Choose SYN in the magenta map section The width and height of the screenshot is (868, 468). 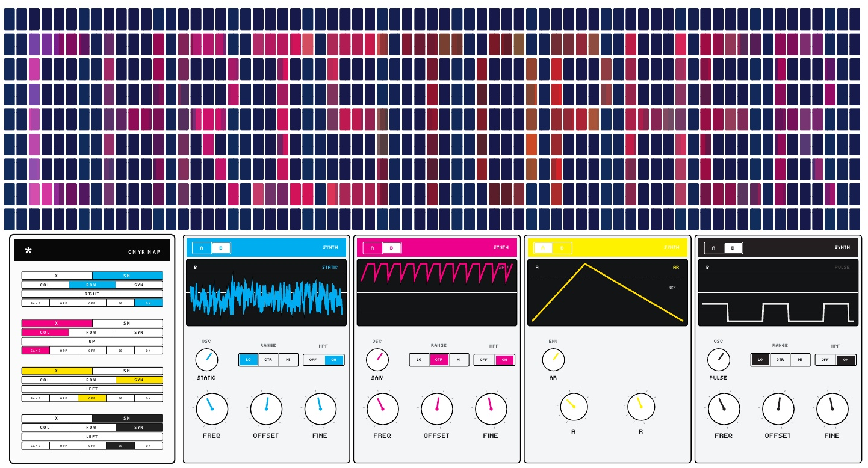(139, 332)
